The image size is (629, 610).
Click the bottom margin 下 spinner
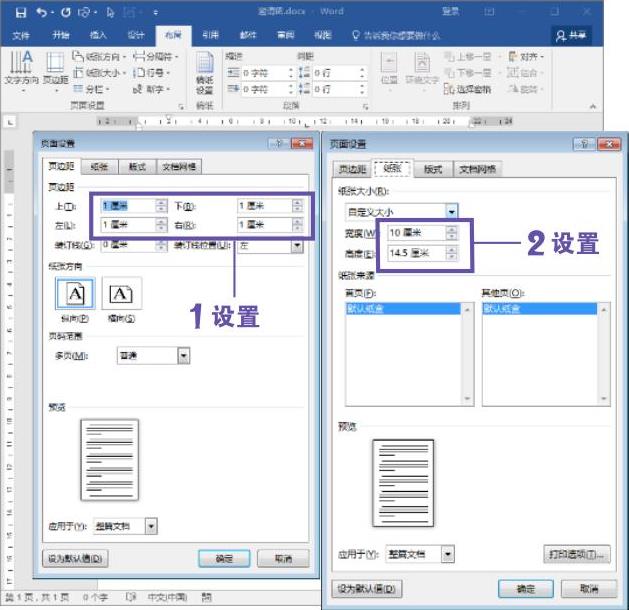297,206
